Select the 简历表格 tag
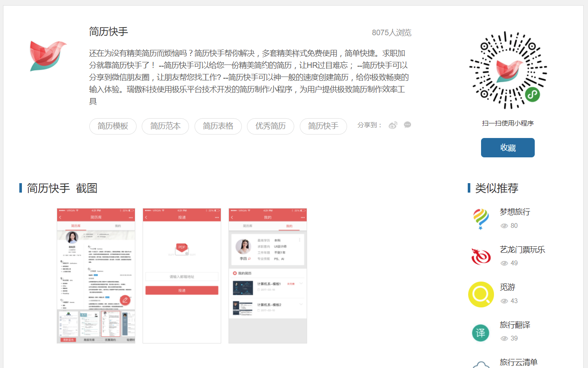 click(x=218, y=126)
